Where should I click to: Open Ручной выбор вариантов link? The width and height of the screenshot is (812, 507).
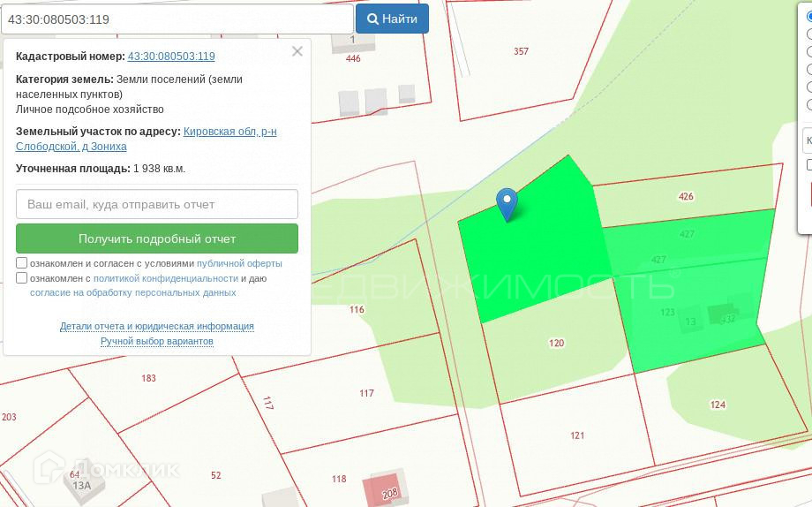tap(157, 341)
